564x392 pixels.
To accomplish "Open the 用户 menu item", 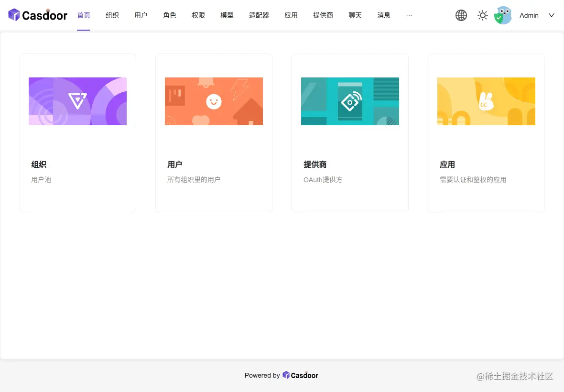I will [141, 15].
